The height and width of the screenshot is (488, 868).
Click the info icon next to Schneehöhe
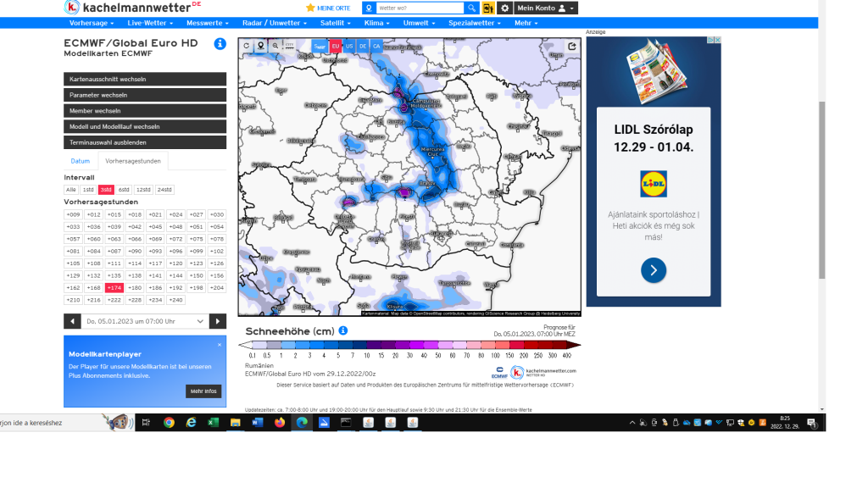click(x=343, y=330)
